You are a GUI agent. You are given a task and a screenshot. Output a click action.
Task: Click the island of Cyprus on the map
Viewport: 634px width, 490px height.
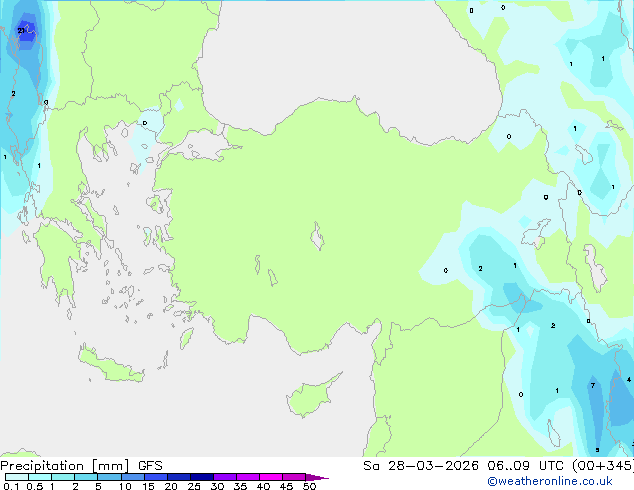click(x=311, y=397)
